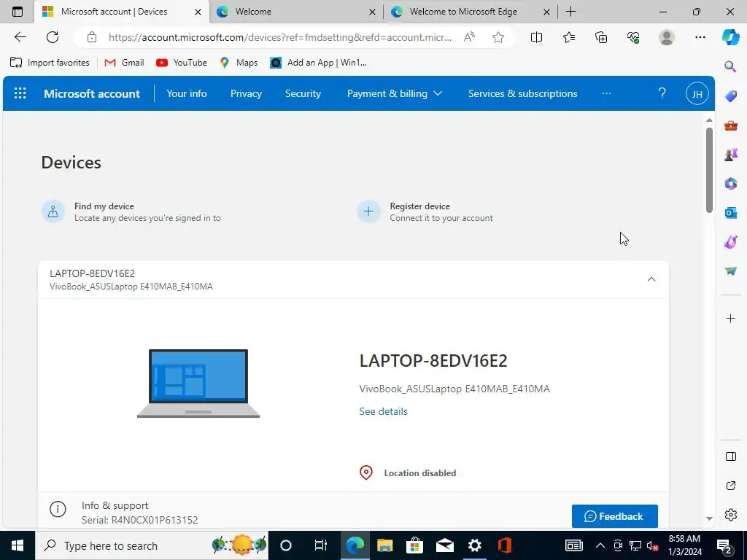Collapse the LAPTOP-8EDV16E2 device card

(x=651, y=279)
